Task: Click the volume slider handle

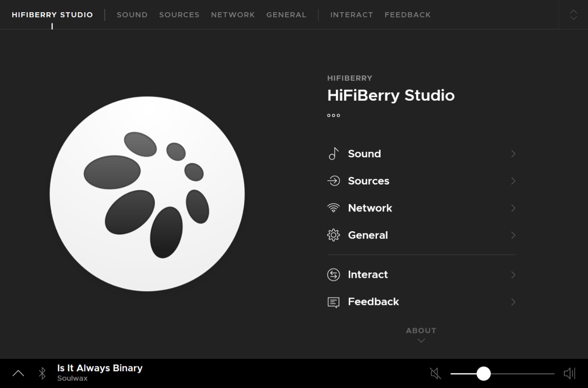Action: [x=484, y=373]
